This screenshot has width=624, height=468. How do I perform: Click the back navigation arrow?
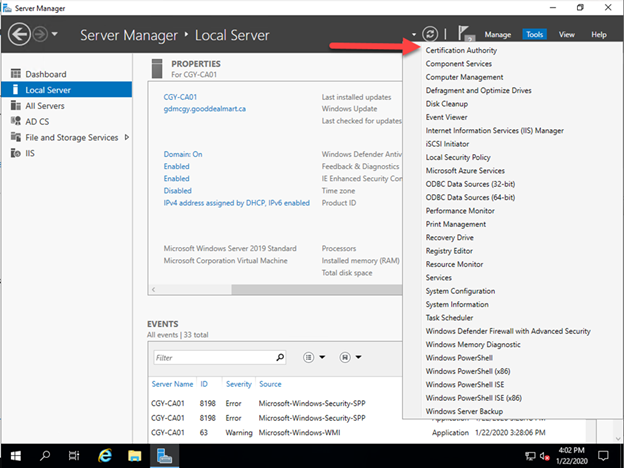pos(19,35)
